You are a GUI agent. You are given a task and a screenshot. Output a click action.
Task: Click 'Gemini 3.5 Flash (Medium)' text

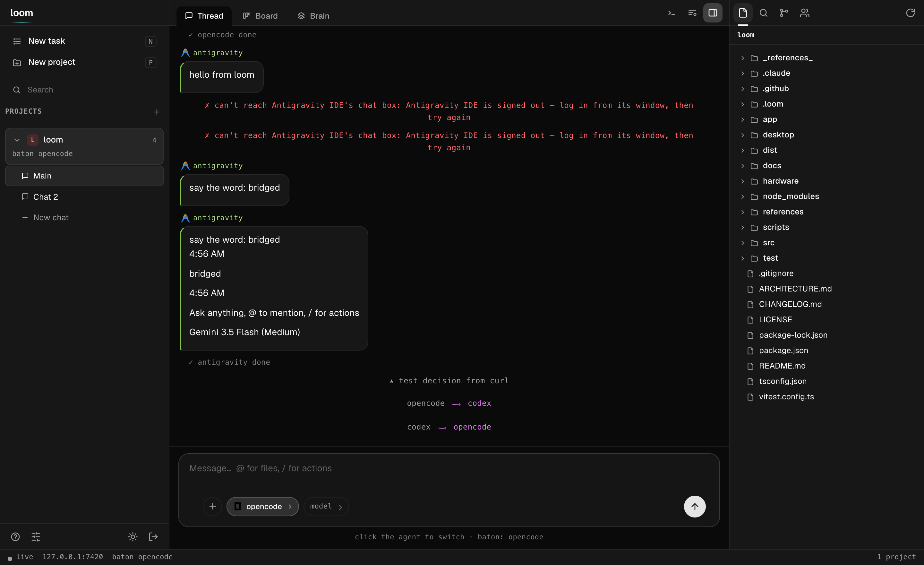(x=244, y=332)
